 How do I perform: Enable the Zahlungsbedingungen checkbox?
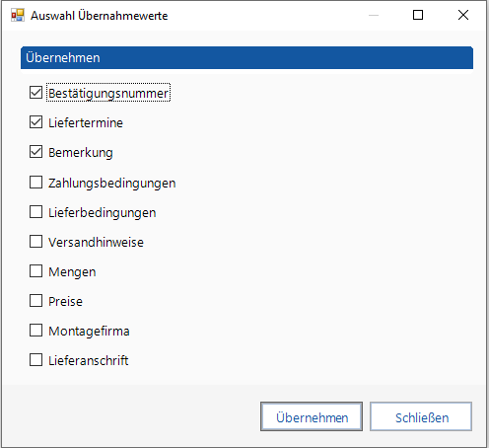35,182
